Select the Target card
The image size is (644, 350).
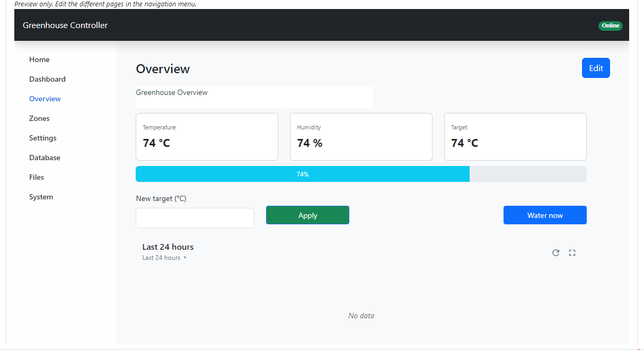click(515, 137)
